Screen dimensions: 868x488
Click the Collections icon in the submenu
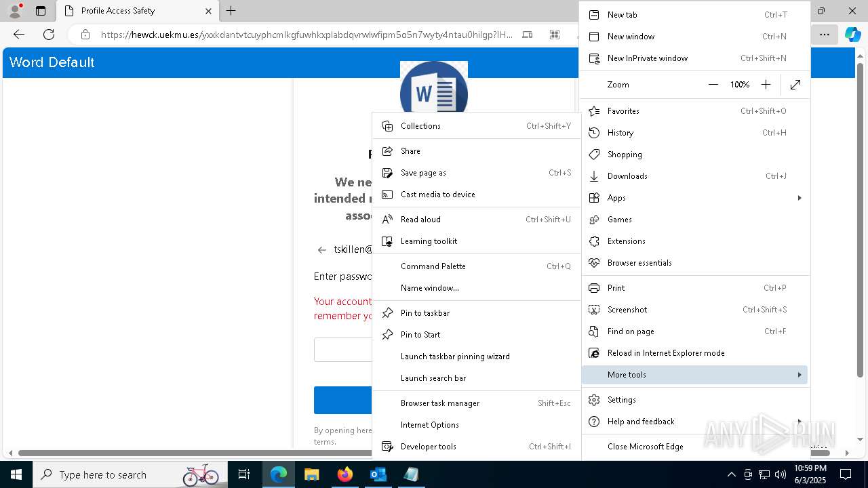point(387,126)
